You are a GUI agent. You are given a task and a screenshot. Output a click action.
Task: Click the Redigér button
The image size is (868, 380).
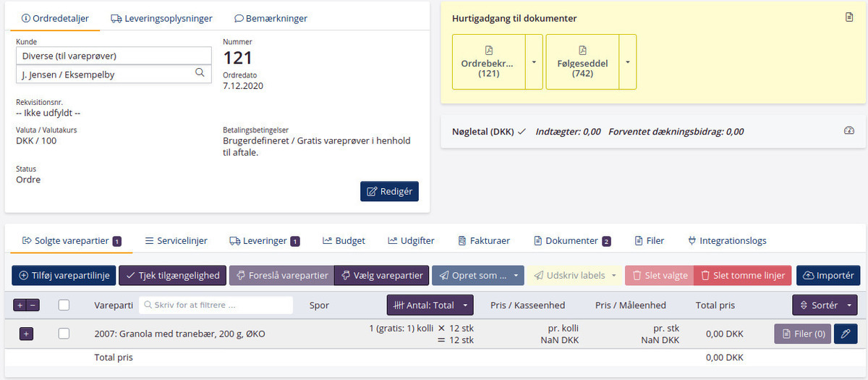(389, 191)
